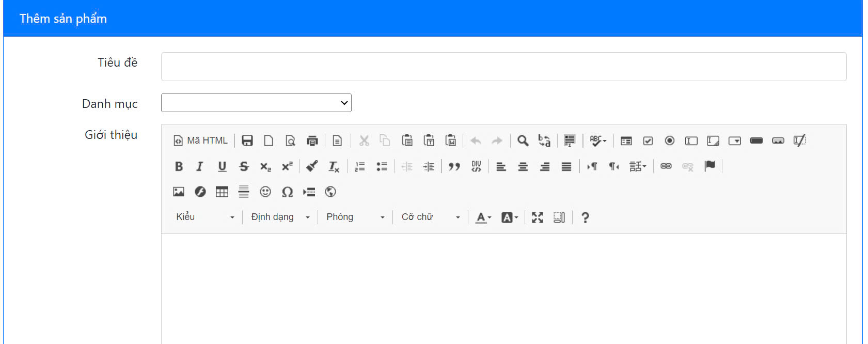Click the Bold formatting icon
This screenshot has width=868, height=344.
pos(179,166)
